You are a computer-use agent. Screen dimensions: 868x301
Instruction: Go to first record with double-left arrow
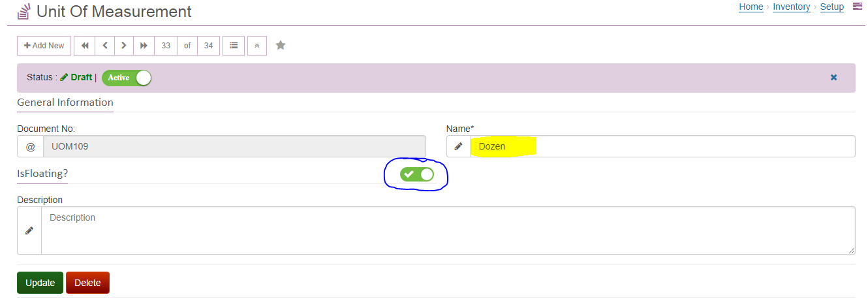[x=85, y=46]
